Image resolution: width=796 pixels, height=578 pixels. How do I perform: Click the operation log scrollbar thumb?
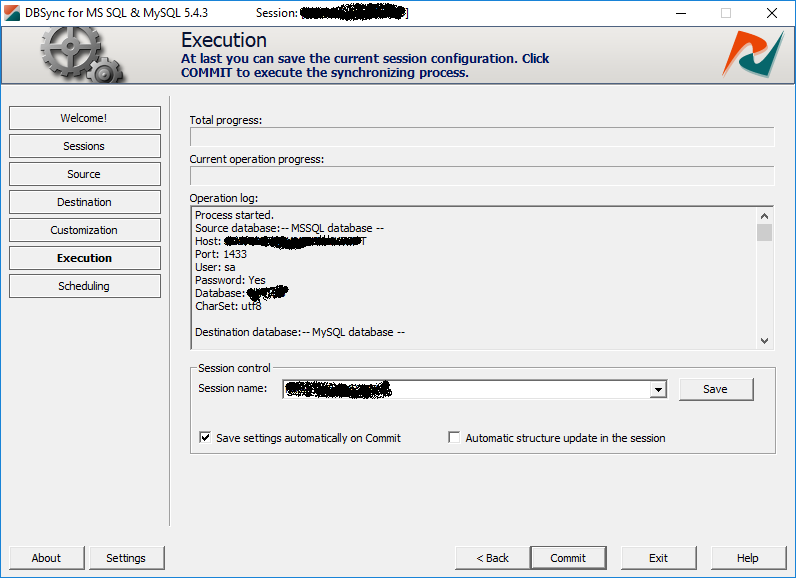coord(765,232)
